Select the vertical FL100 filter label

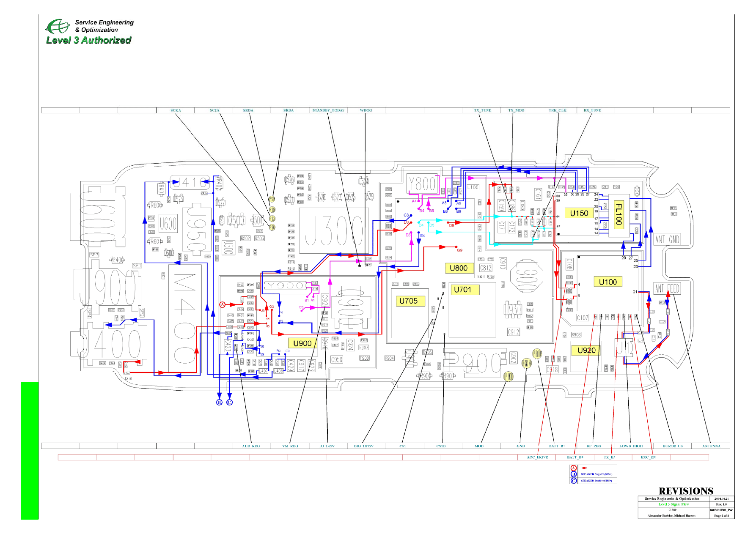click(619, 214)
